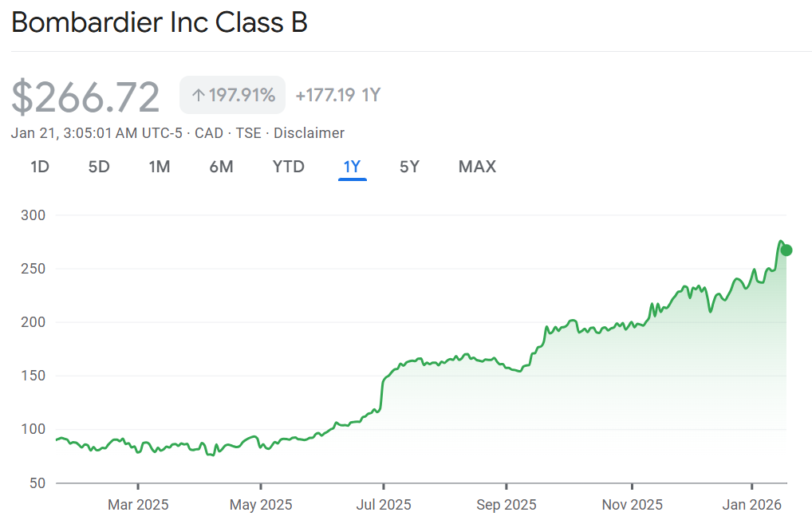This screenshot has width=812, height=524.
Task: Click the Jul 2025 axis label
Action: [383, 505]
